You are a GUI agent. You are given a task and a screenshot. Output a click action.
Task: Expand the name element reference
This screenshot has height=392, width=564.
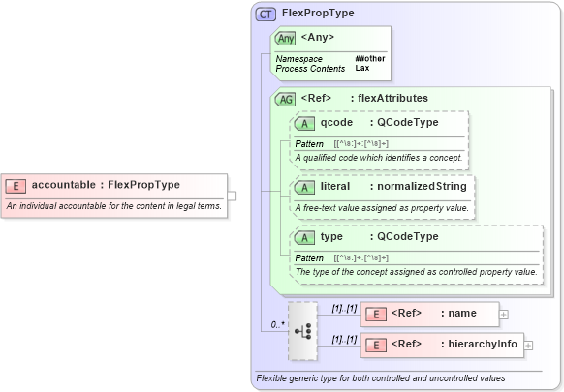click(504, 315)
